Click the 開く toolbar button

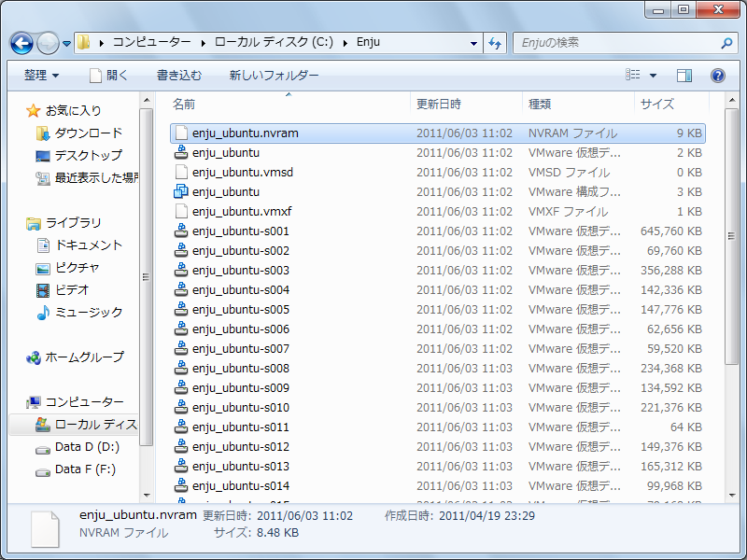(108, 76)
